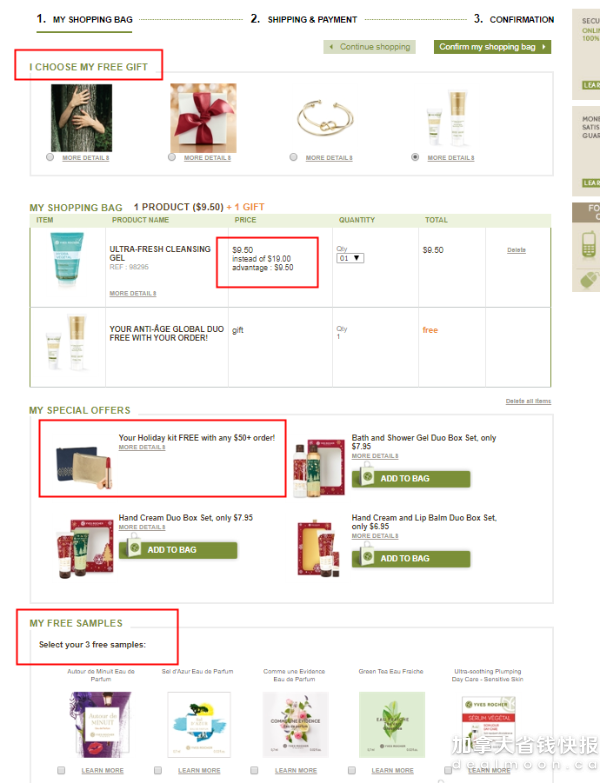Click the My Shopping Bag step
Screen dimensions: 600x783
(84, 19)
